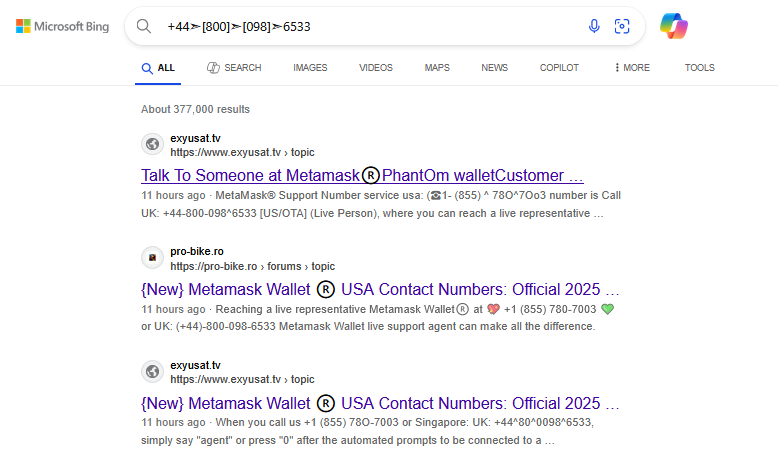
Task: Click globe favicon of third exyusat.tv result
Action: 152,371
